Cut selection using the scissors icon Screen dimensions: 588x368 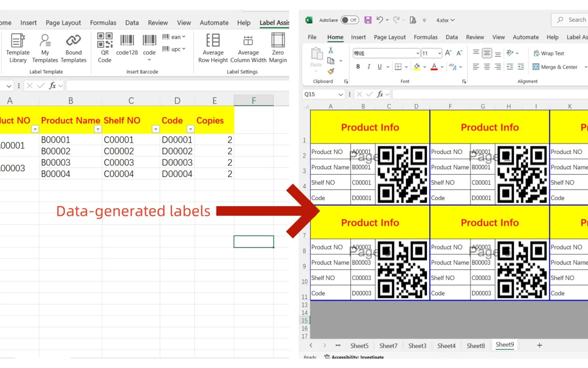[x=331, y=50]
